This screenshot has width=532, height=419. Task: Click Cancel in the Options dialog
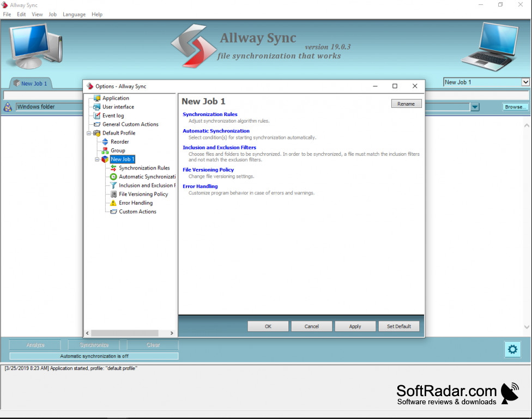pos(311,326)
